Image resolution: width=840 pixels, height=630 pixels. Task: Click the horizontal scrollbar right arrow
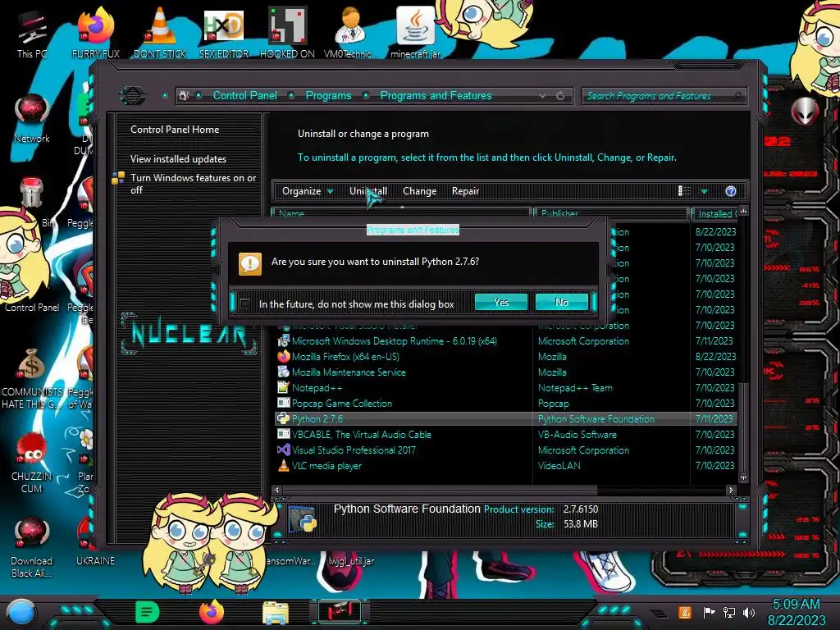731,490
